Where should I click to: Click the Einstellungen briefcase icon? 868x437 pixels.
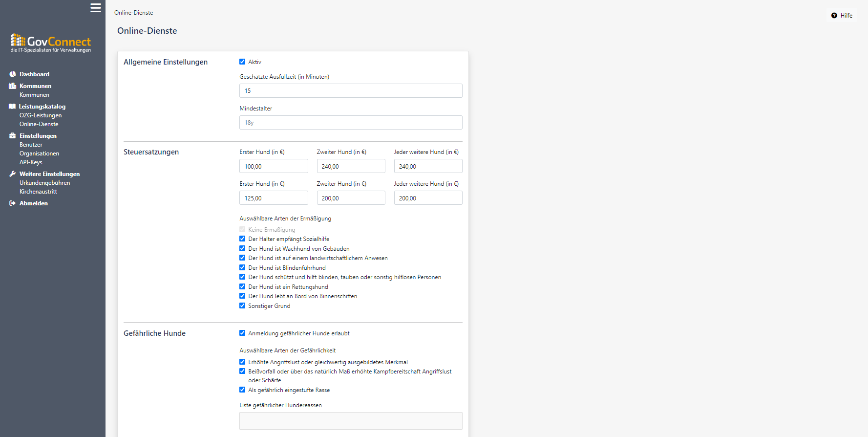click(13, 136)
